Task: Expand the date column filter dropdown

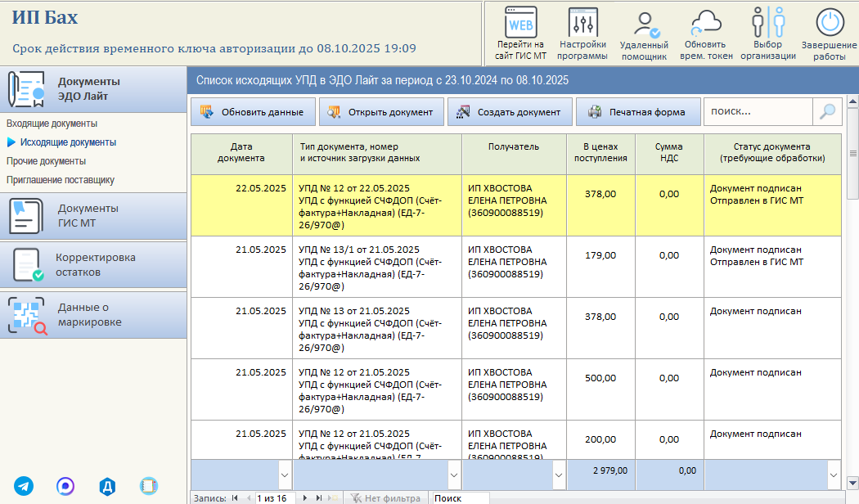Action: 285,475
